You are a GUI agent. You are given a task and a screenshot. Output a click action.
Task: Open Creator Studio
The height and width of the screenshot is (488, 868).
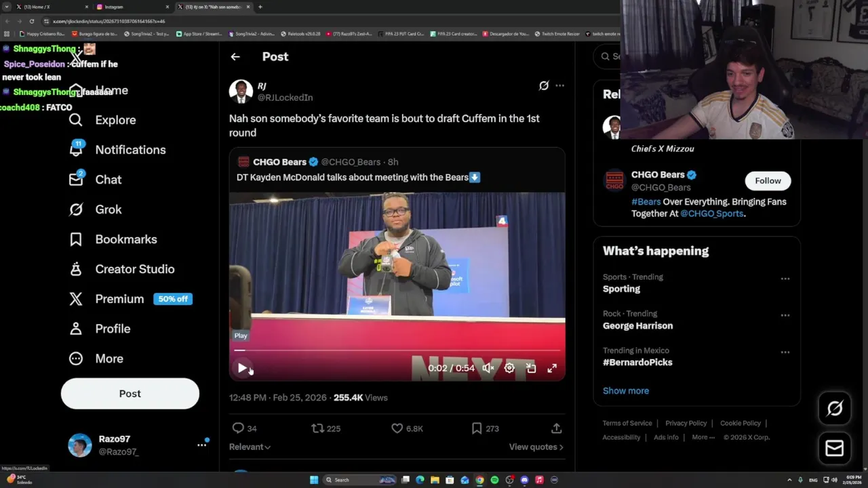(x=122, y=269)
